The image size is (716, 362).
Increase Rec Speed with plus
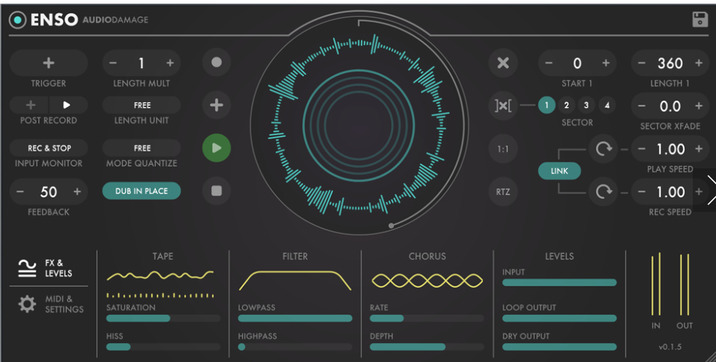699,192
